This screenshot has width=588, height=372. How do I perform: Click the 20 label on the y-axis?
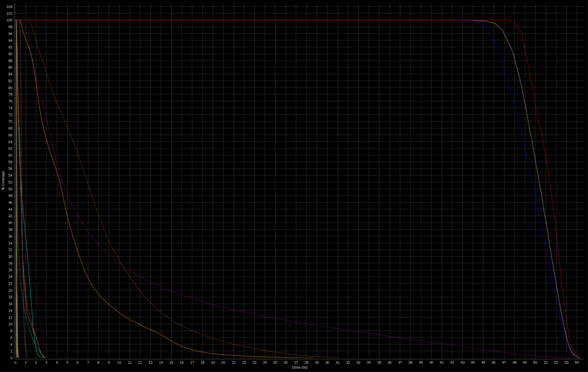pos(10,290)
